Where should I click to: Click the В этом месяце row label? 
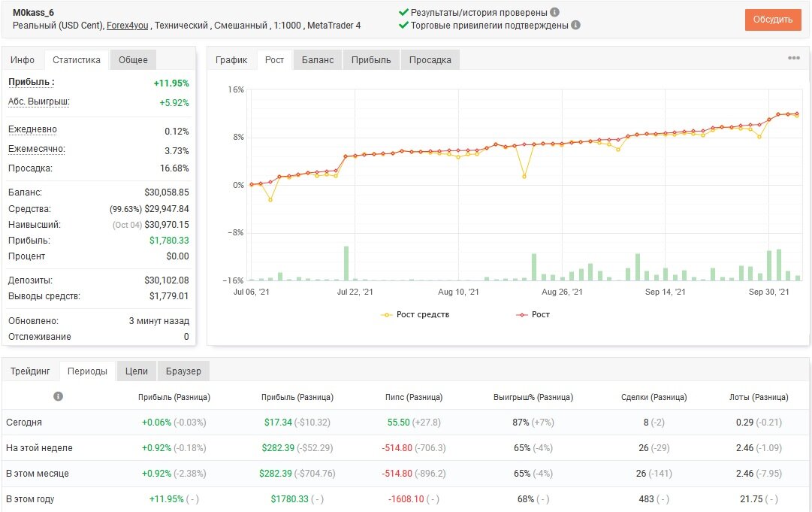click(x=38, y=474)
